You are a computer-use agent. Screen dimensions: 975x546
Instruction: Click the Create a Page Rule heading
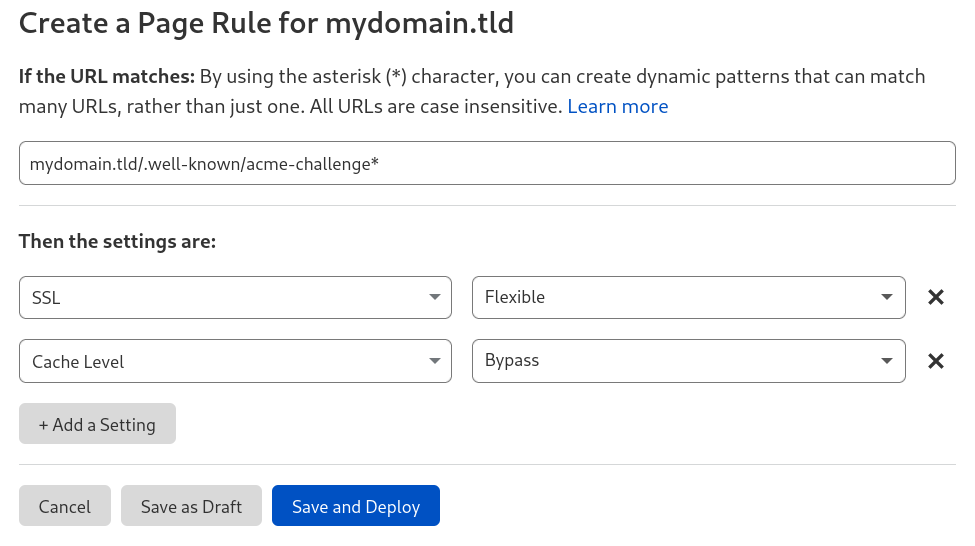[266, 23]
